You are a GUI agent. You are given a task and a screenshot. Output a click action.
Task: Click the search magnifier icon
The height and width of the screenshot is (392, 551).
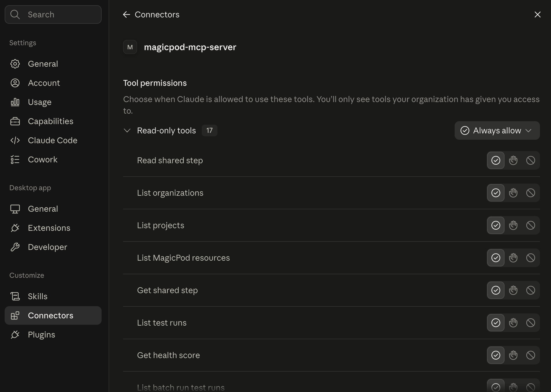tap(15, 14)
